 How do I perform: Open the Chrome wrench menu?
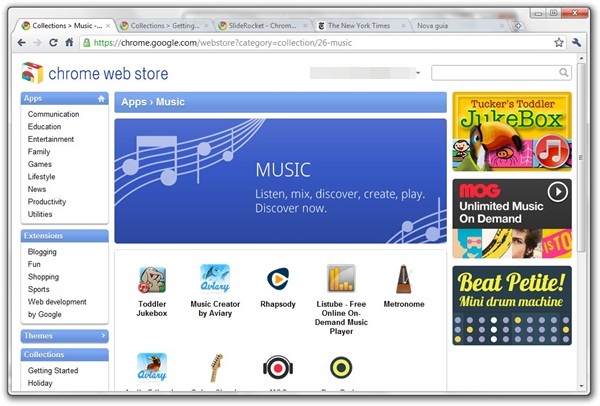click(576, 42)
